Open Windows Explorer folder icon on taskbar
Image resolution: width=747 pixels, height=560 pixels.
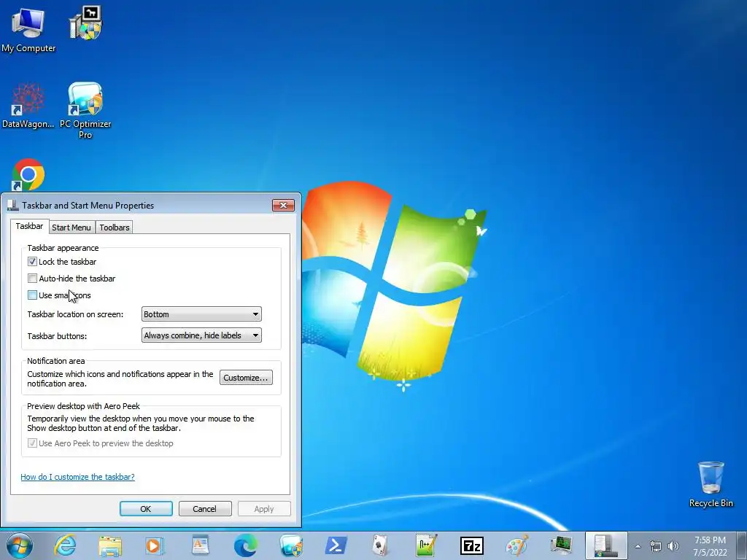(x=110, y=545)
